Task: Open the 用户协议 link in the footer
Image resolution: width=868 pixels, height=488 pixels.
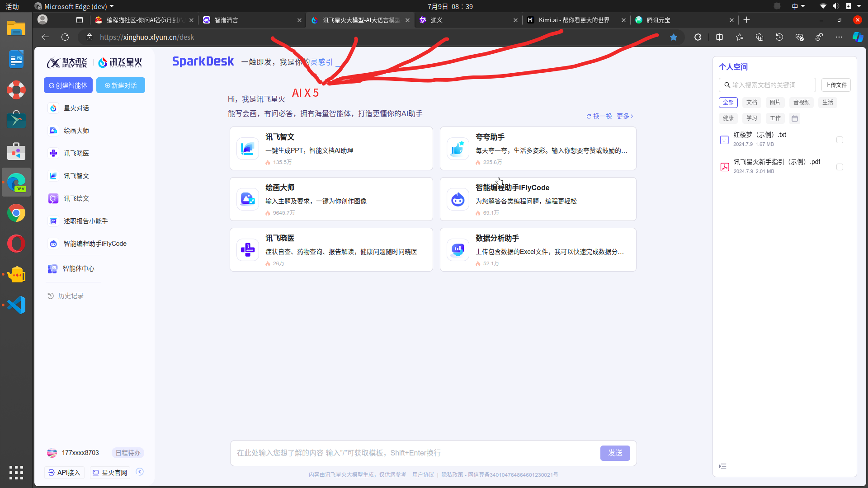Action: tap(423, 475)
